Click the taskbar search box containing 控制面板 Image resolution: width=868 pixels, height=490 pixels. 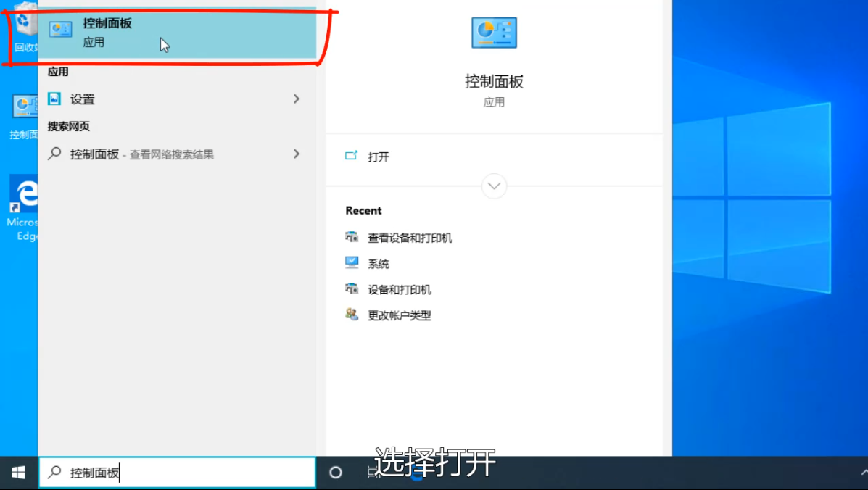coord(177,473)
